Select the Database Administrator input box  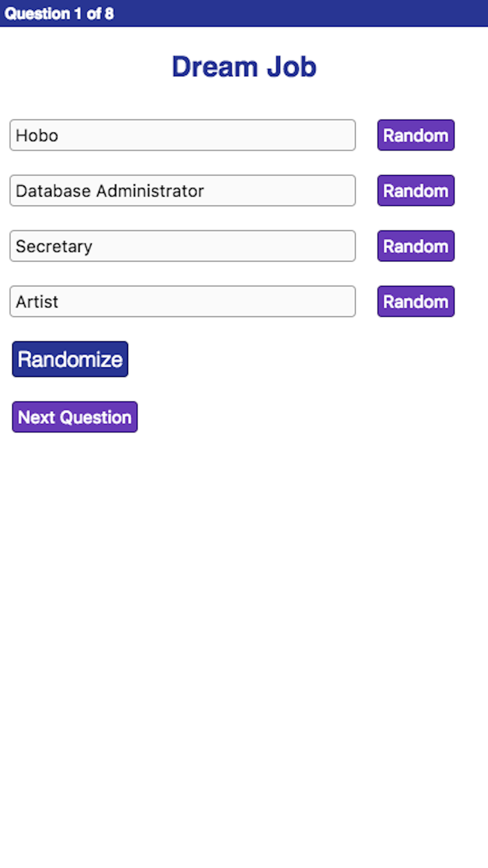click(x=183, y=190)
